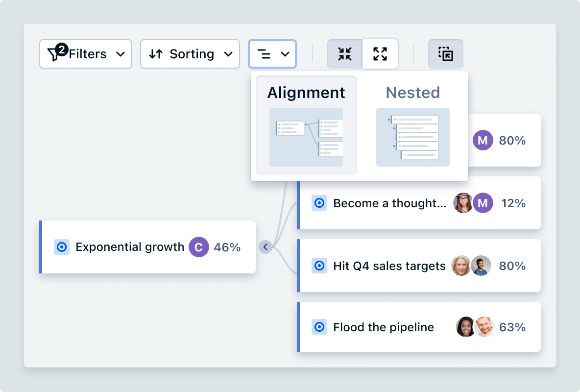Open the Exponential growth objective

130,247
